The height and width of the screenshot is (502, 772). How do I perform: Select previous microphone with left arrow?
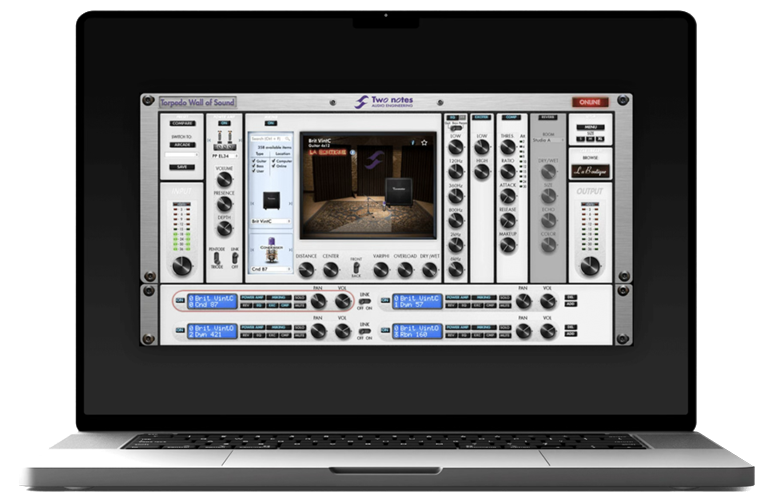pos(252,251)
